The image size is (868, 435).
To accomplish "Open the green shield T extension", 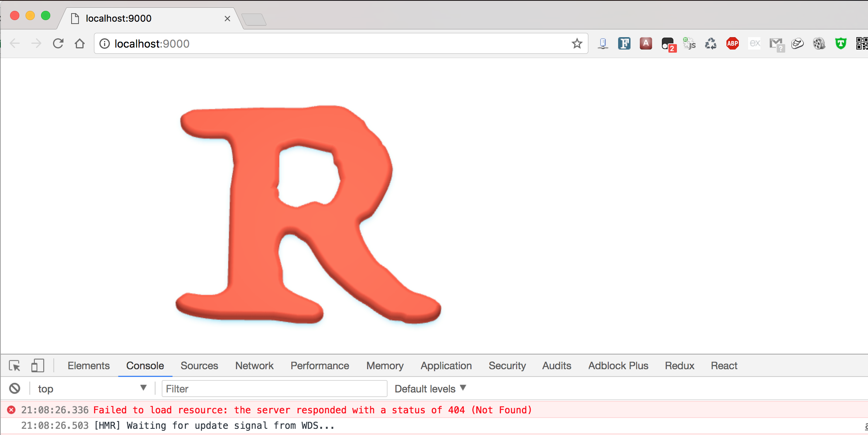I will (841, 44).
